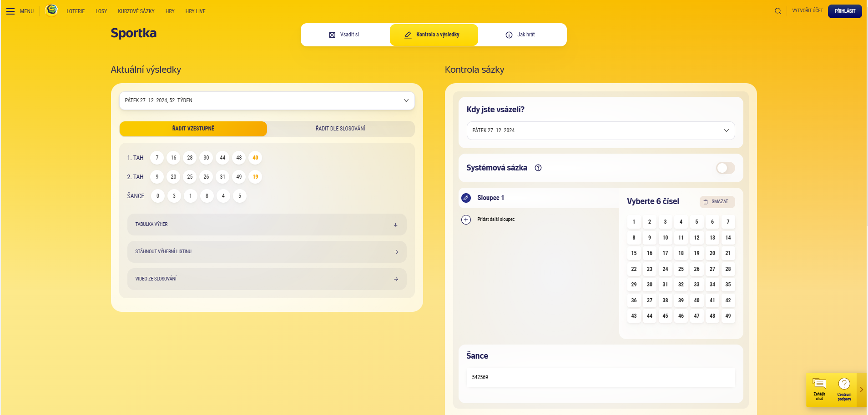Select number 49 in the number grid
This screenshot has height=415, width=868.
[728, 316]
